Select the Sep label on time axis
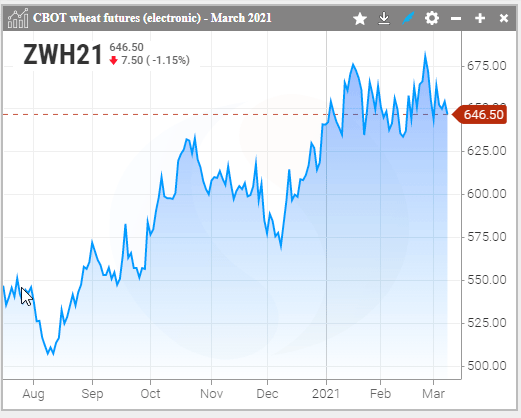 tap(92, 394)
